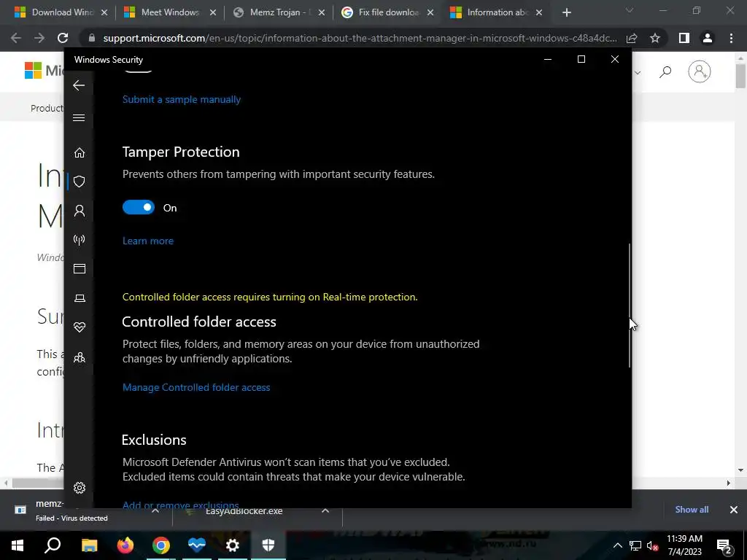This screenshot has width=747, height=560.
Task: Switch to the Meet Windows tab in Chrome
Action: coord(169,12)
